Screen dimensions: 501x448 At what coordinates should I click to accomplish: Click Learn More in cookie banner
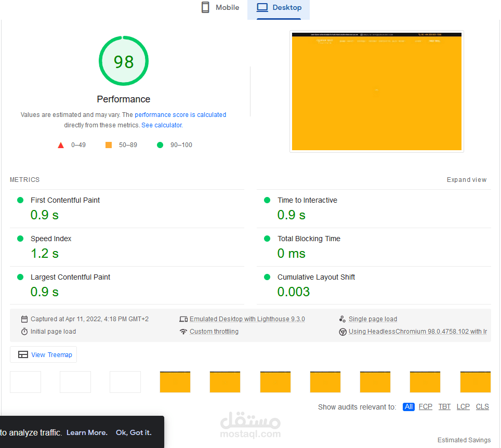coord(87,432)
